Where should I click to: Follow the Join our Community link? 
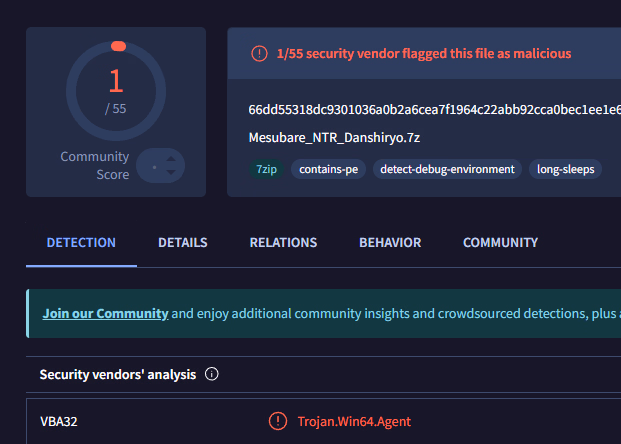pos(105,314)
